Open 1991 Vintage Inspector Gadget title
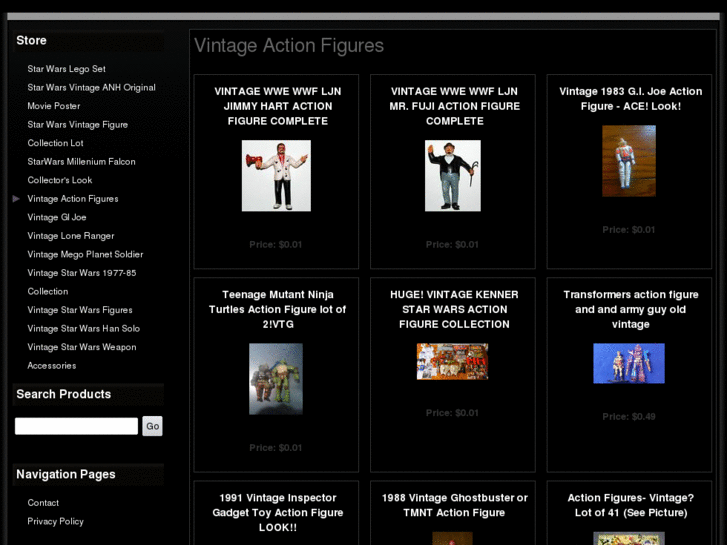Viewport: 727px width, 545px height. click(277, 513)
